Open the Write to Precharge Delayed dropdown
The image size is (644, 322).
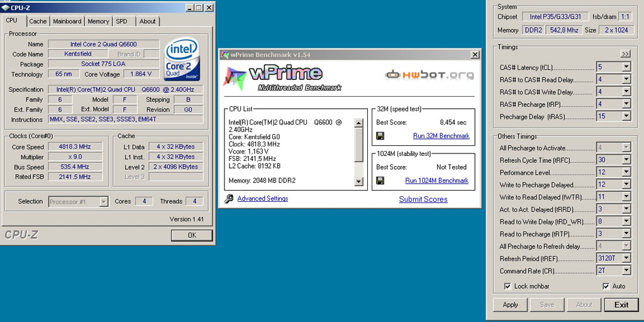point(626,184)
